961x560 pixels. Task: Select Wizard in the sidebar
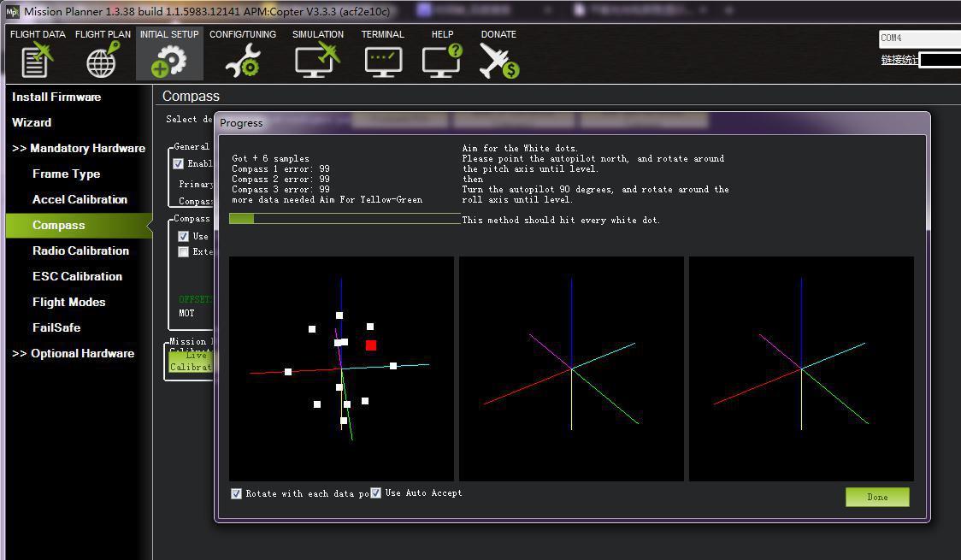[x=32, y=122]
